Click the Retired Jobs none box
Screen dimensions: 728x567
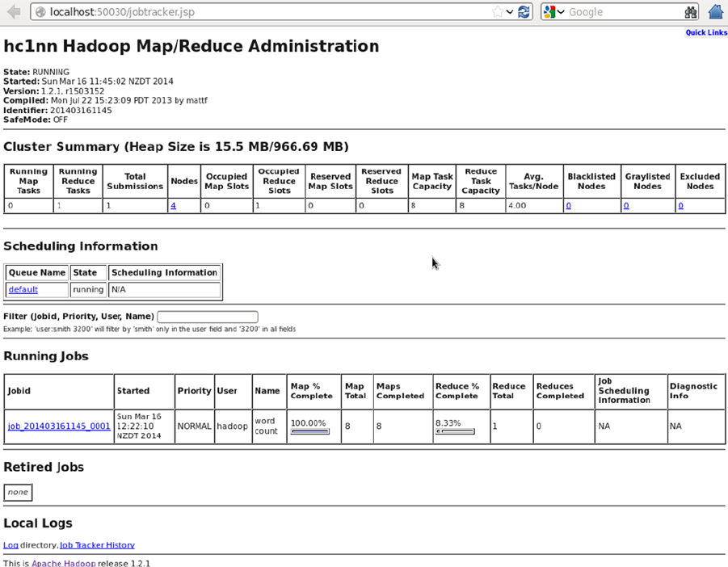[18, 493]
